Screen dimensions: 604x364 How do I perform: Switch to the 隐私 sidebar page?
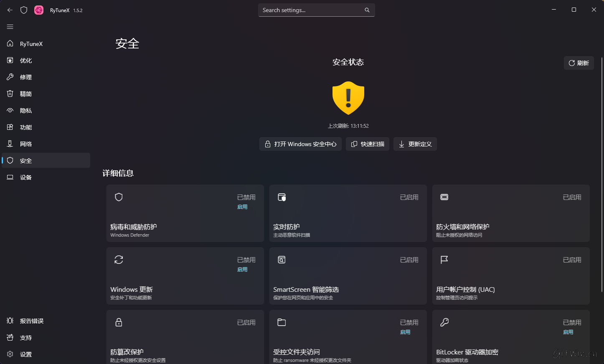[26, 111]
